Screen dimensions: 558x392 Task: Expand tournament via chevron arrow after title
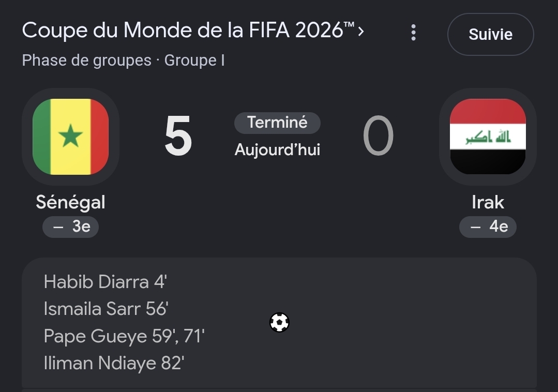tap(361, 32)
